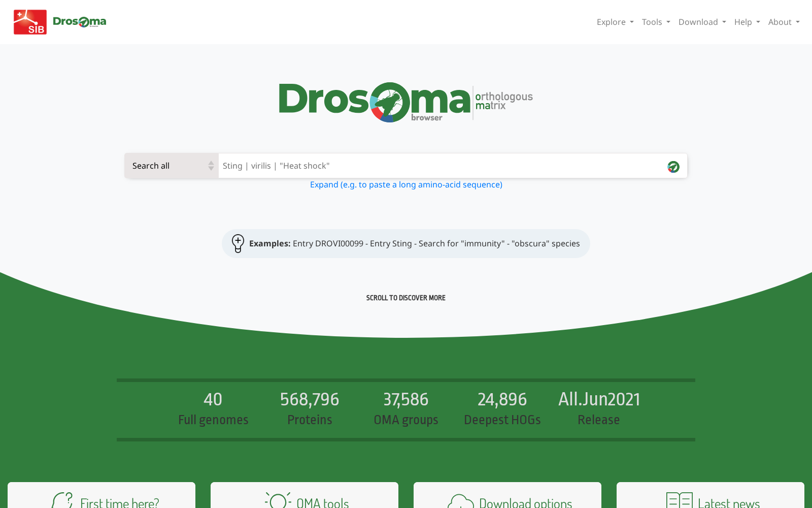Click the question head icon beside First time here

tap(62, 501)
